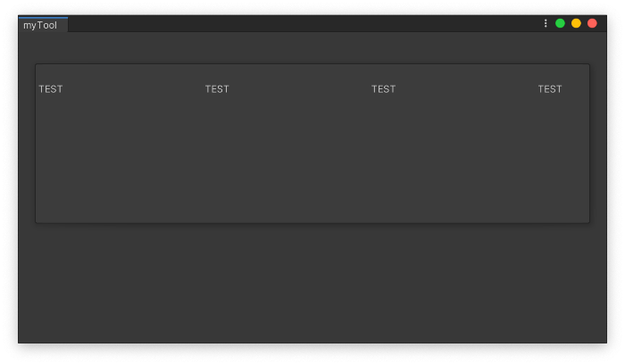This screenshot has width=625, height=364.
Task: Click the green window control button
Action: 560,23
